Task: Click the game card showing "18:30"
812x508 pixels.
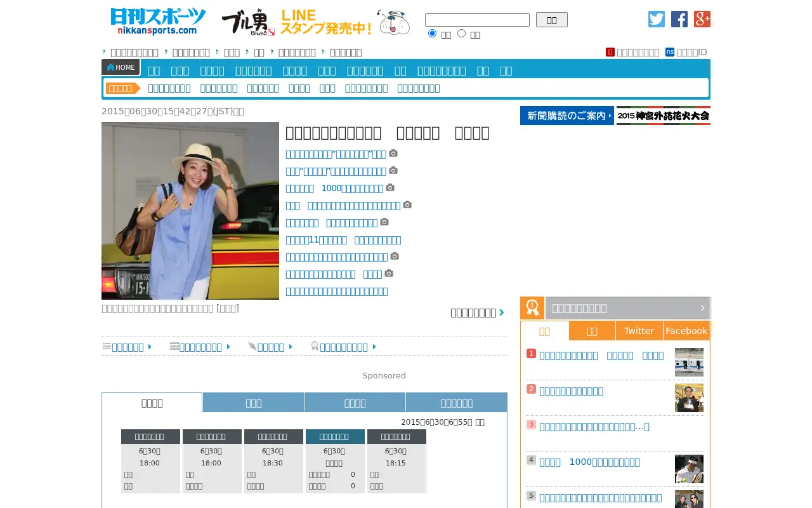Action: click(x=273, y=461)
